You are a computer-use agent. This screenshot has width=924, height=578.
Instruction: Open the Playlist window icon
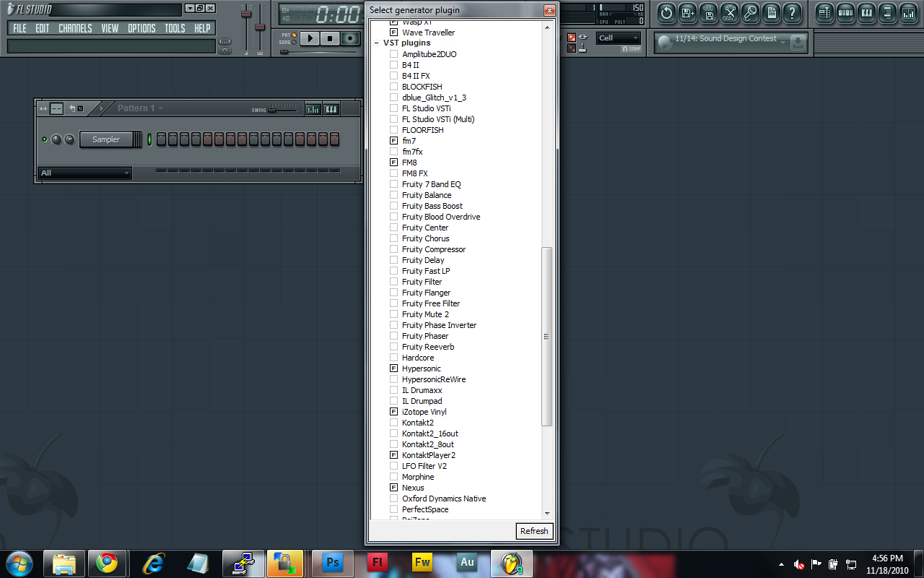824,13
